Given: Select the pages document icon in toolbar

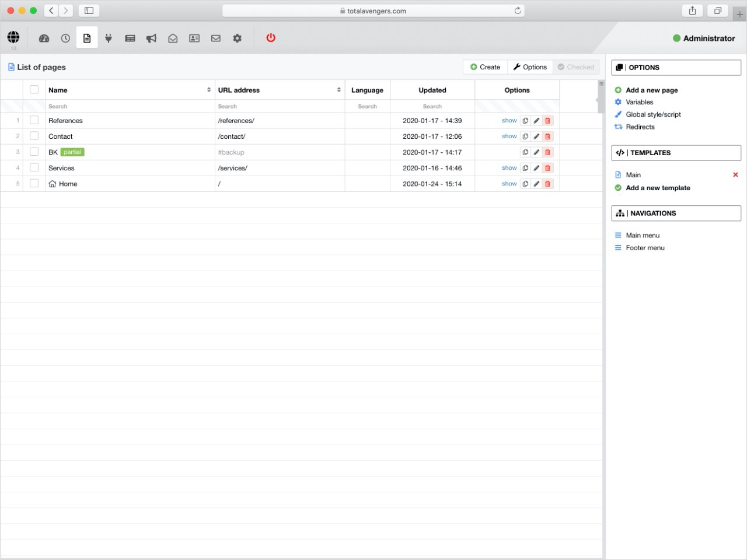Looking at the screenshot, I should tap(87, 38).
